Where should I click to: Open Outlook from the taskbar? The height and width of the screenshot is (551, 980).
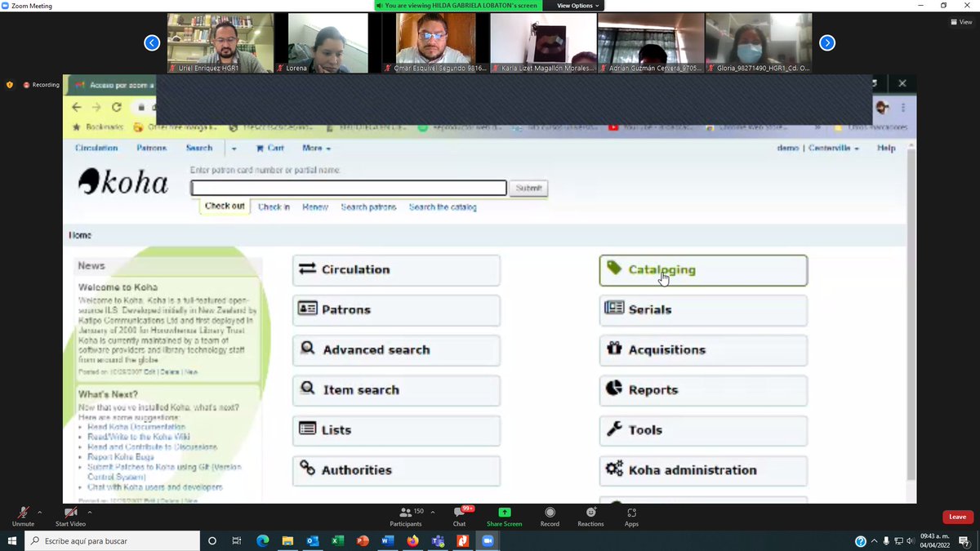[312, 540]
